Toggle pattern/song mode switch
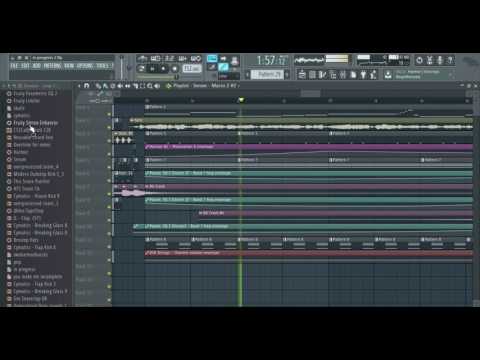Viewport: 480px width, 360px height. point(141,69)
